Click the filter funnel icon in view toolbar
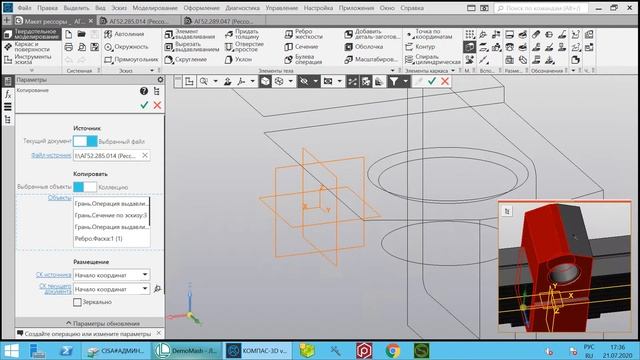Screen dimensions: 640x360 tap(393, 82)
